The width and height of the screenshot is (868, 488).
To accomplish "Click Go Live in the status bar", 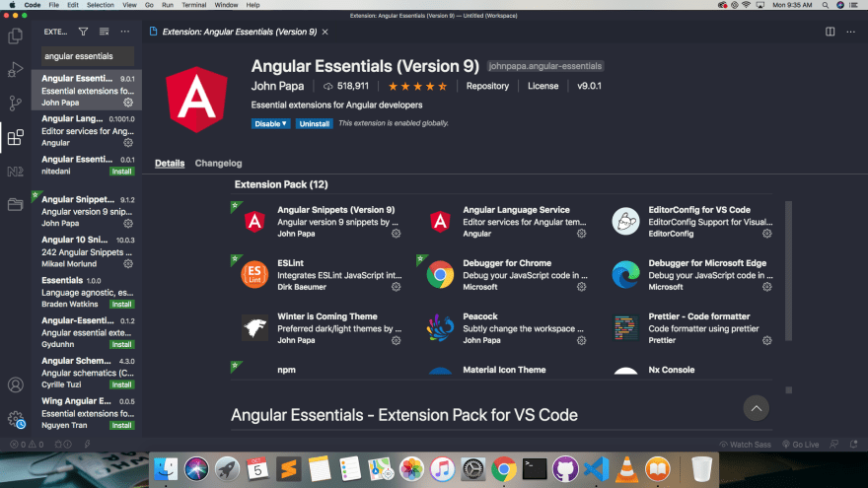I will (801, 445).
